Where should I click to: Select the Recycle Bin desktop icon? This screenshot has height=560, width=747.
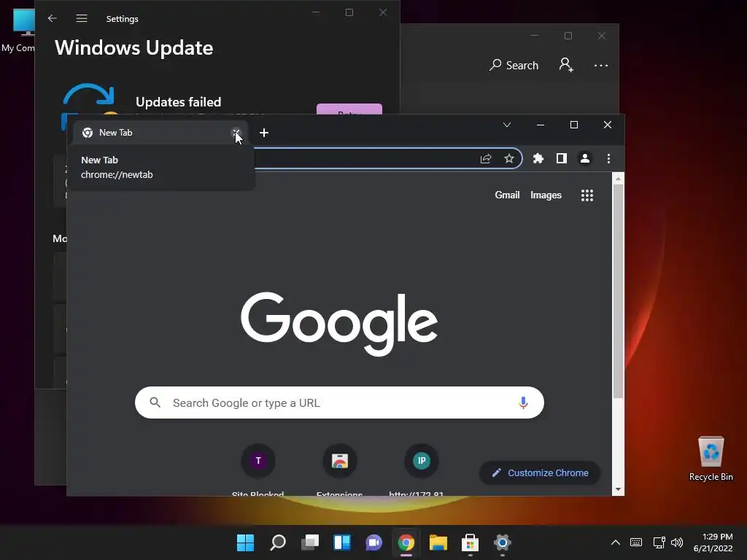711,458
